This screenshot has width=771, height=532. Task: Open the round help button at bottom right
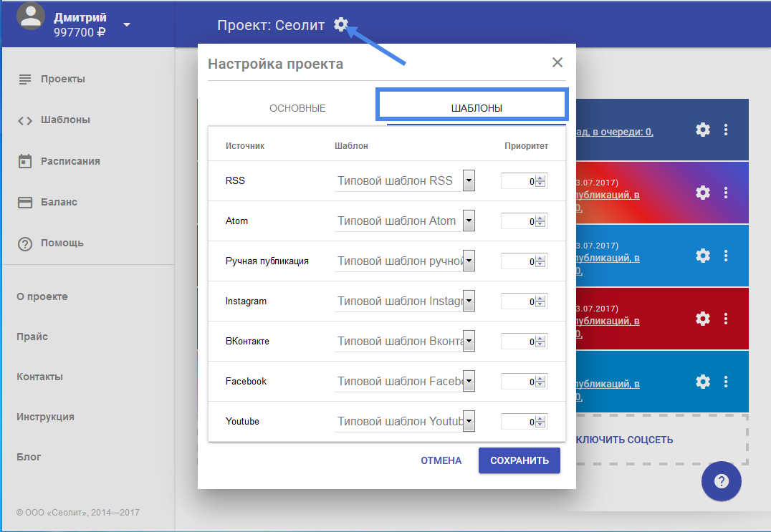coord(722,481)
